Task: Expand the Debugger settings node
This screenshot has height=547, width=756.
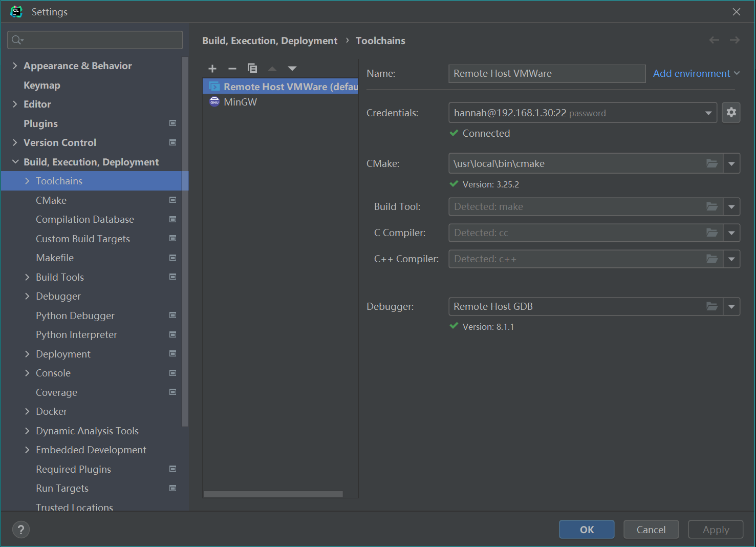Action: click(27, 296)
